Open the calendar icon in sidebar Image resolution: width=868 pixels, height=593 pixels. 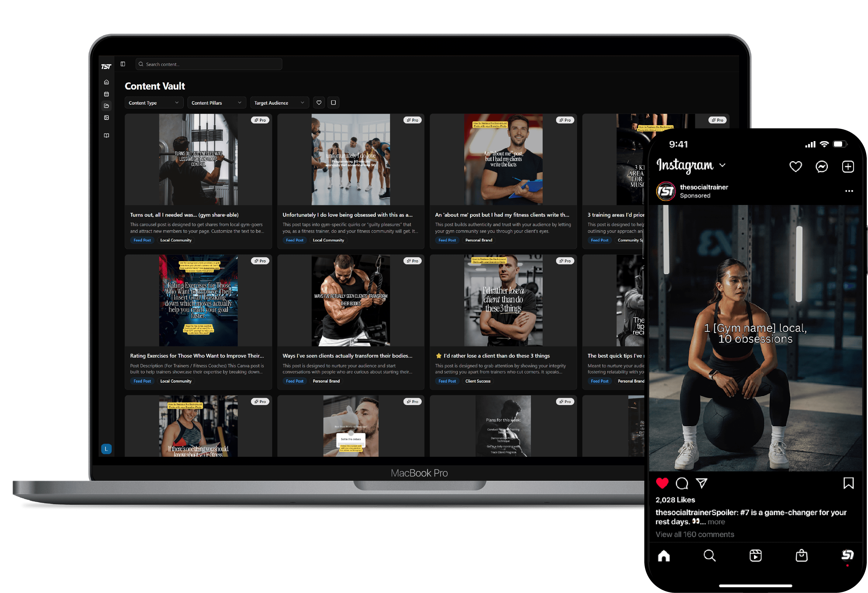coord(106,94)
